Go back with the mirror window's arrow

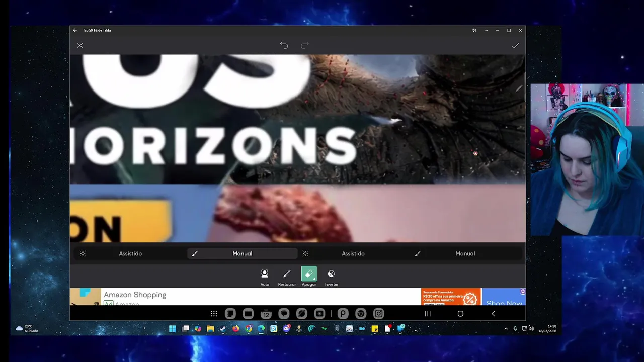(x=75, y=30)
